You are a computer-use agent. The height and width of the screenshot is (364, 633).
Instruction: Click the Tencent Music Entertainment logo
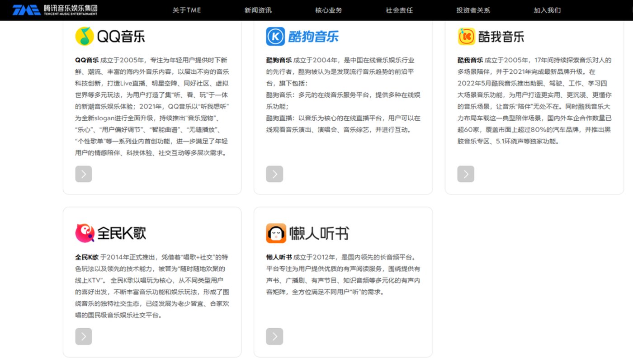pos(55,10)
